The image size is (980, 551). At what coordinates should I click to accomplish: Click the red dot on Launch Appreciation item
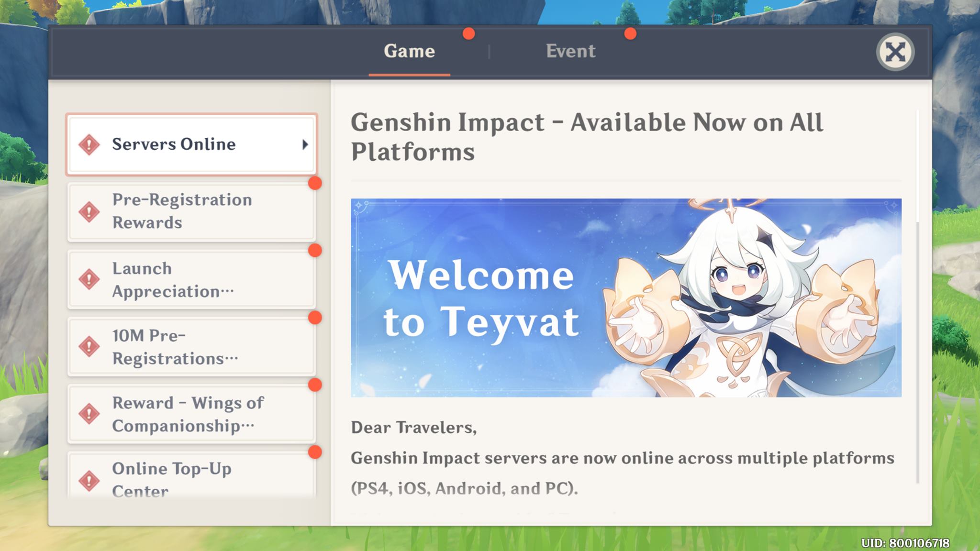[x=315, y=250]
